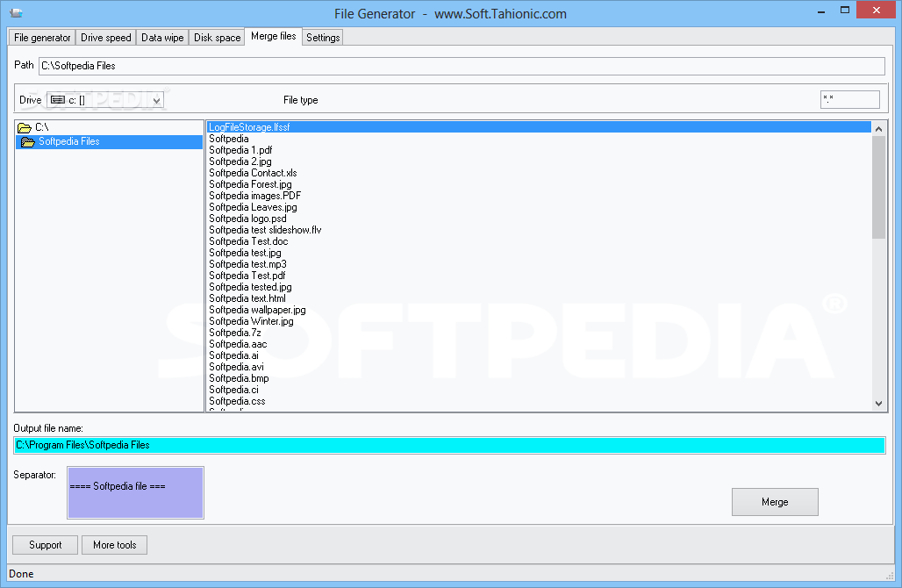Screen dimensions: 902x588
Task: Click the Softpedia Files open-folder icon
Action: [x=27, y=141]
